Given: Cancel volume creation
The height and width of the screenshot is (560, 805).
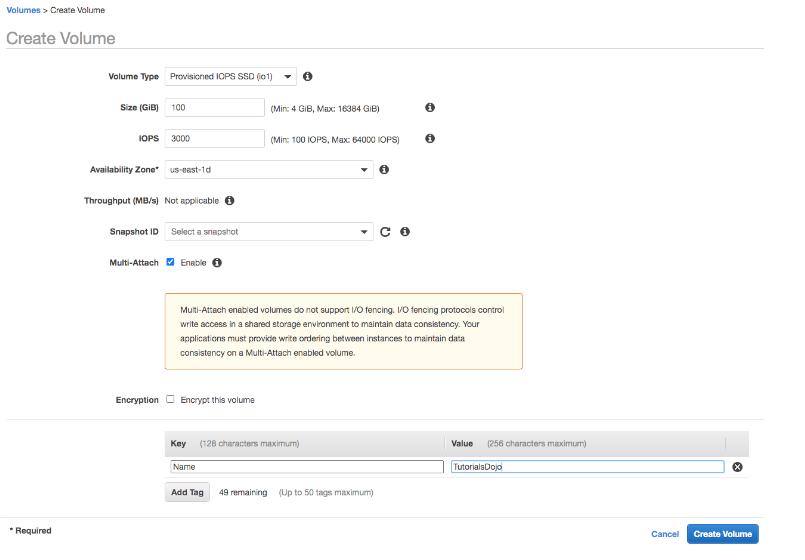Looking at the screenshot, I should click(665, 534).
